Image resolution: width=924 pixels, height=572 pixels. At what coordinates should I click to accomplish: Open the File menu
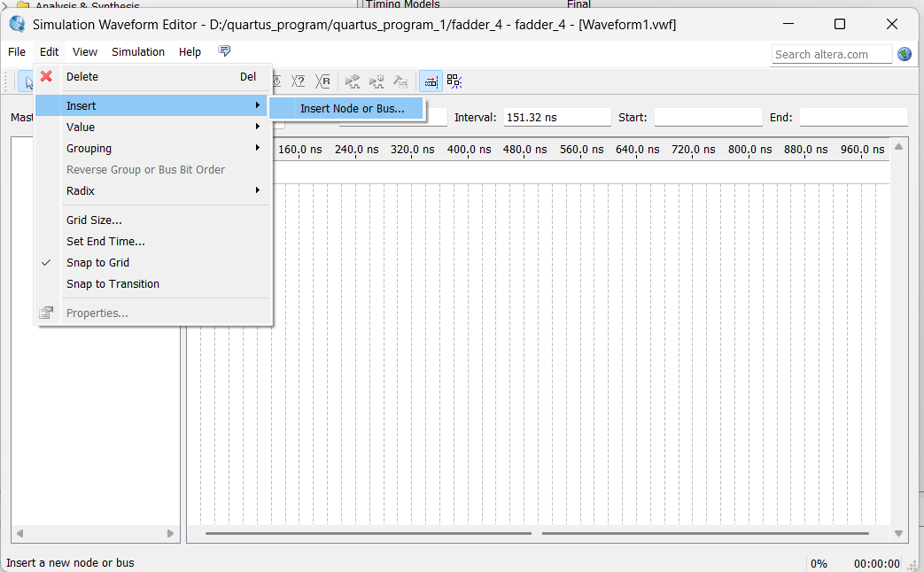tap(17, 52)
